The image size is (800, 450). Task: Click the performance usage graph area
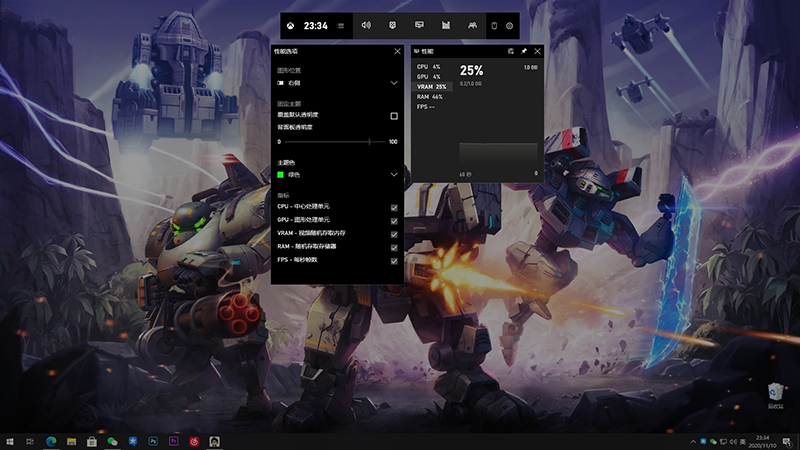tap(498, 156)
